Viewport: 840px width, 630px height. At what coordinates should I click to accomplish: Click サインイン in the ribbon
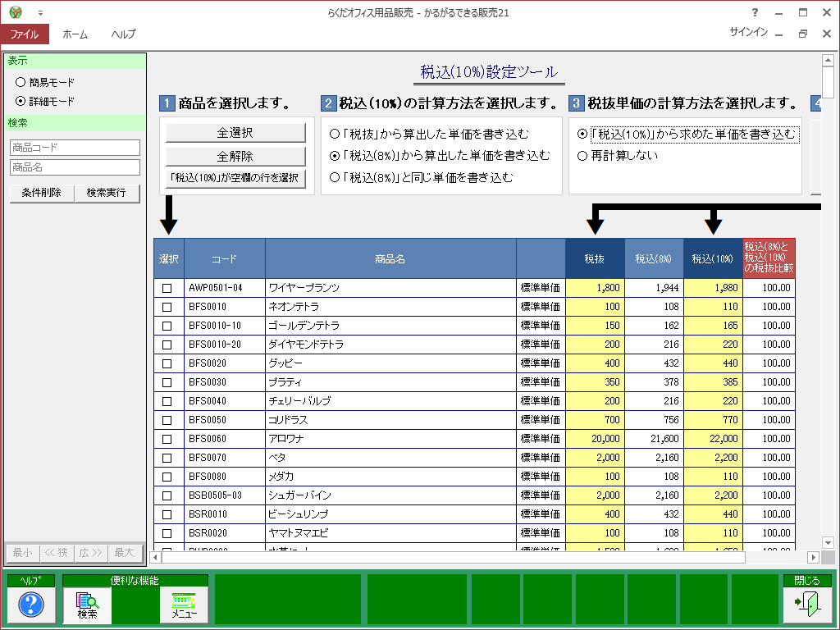[748, 32]
